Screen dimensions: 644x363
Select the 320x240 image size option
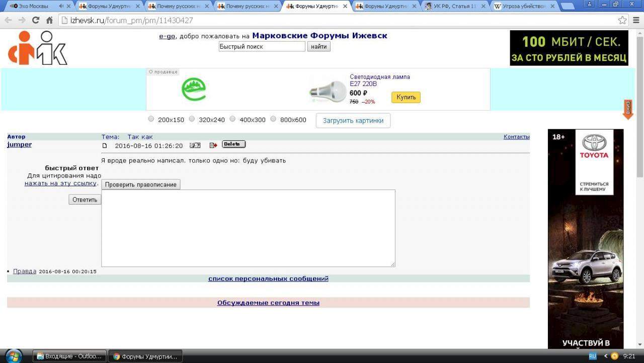(x=192, y=119)
